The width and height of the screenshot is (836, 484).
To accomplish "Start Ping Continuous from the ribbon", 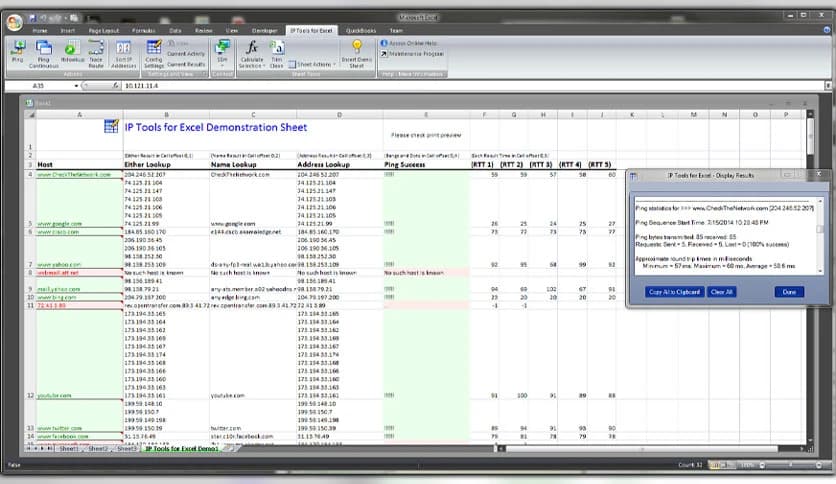I will (44, 54).
